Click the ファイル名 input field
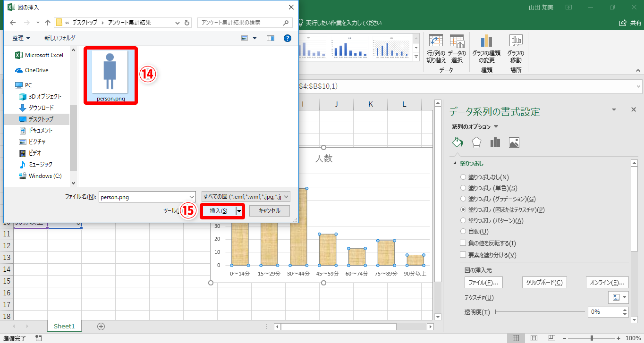 (x=147, y=197)
